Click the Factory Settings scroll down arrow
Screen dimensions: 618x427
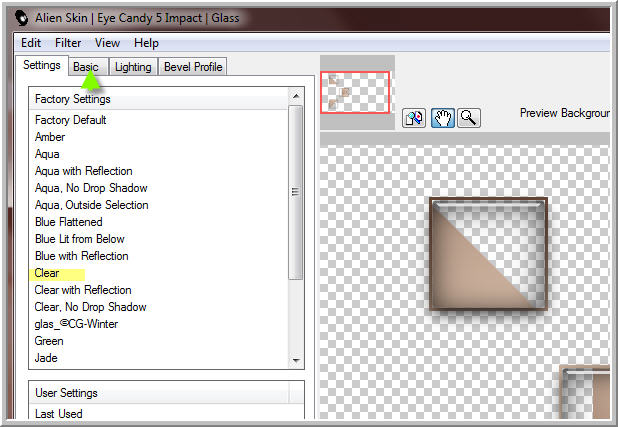point(296,360)
